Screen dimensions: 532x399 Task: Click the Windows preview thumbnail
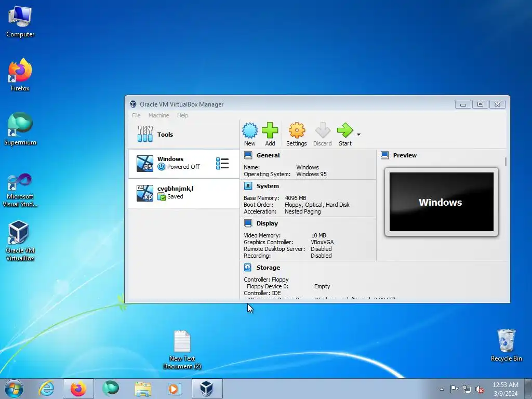click(442, 202)
